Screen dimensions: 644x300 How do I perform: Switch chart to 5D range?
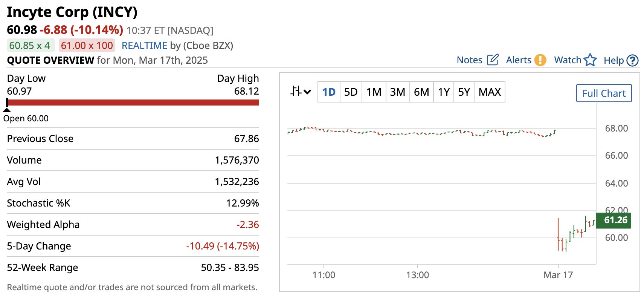(x=351, y=92)
